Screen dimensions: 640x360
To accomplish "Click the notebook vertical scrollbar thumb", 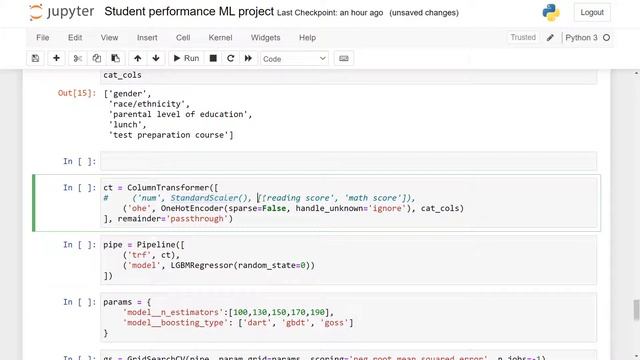I will (636, 311).
